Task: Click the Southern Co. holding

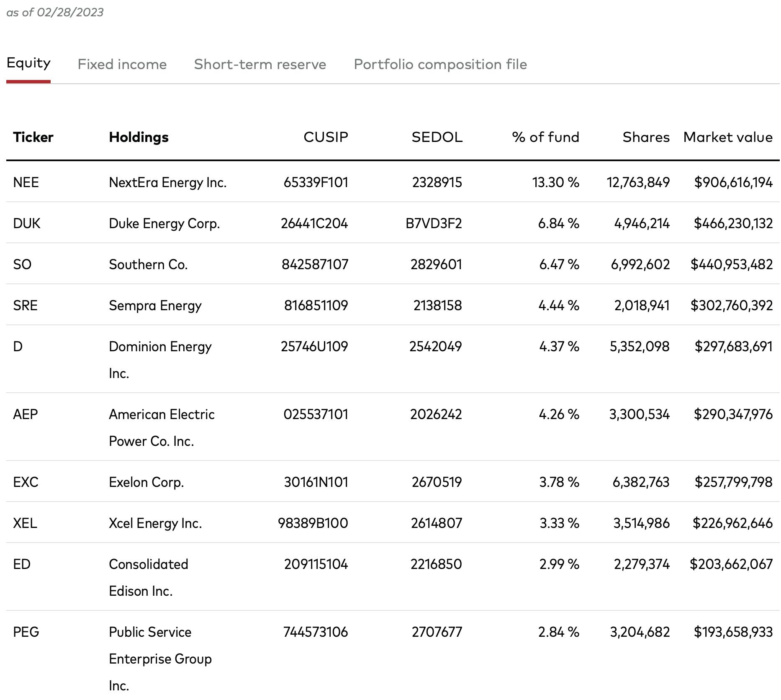Action: pos(148,264)
